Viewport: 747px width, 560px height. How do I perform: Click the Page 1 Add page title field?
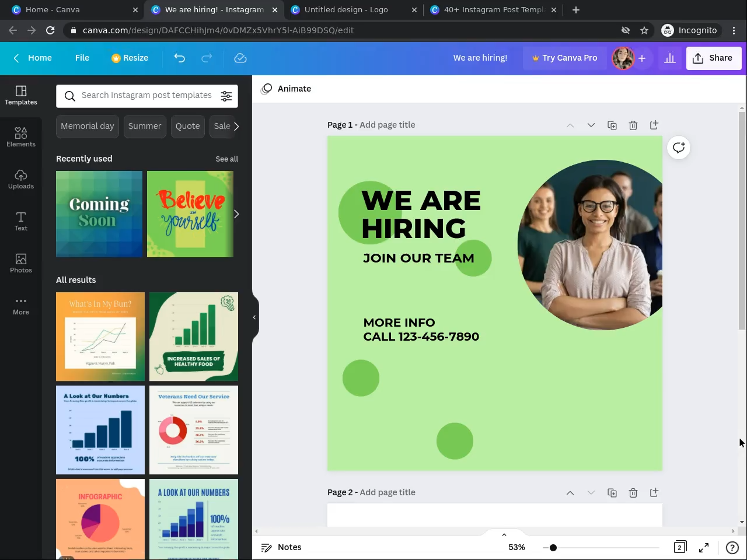pos(388,125)
